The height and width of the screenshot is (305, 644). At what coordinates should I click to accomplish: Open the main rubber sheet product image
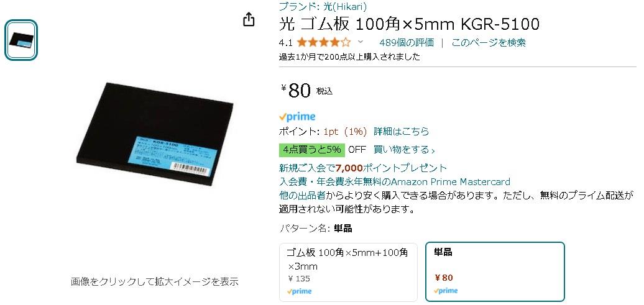tap(155, 134)
